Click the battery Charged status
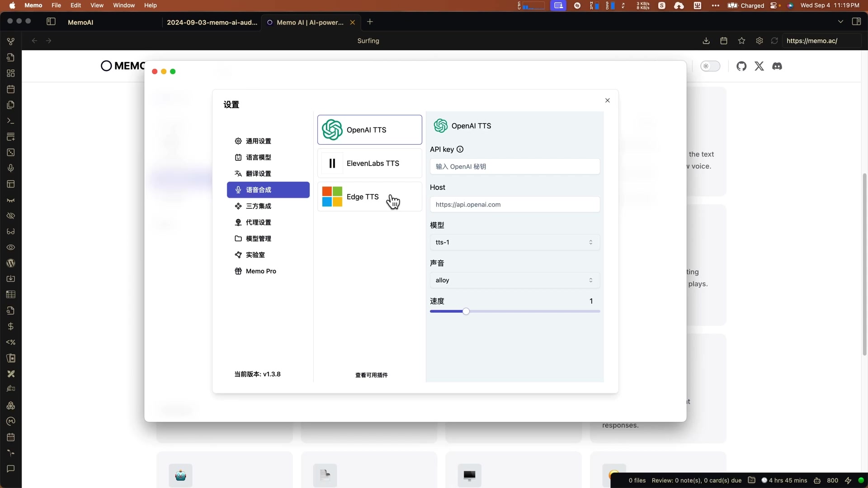The height and width of the screenshot is (488, 868). click(x=746, y=5)
